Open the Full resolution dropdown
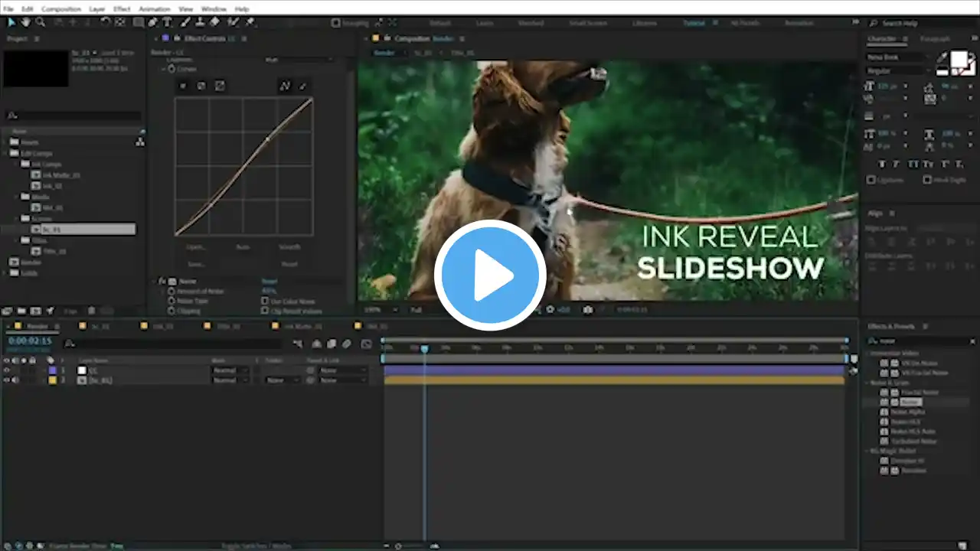The width and height of the screenshot is (980, 551). (x=421, y=310)
